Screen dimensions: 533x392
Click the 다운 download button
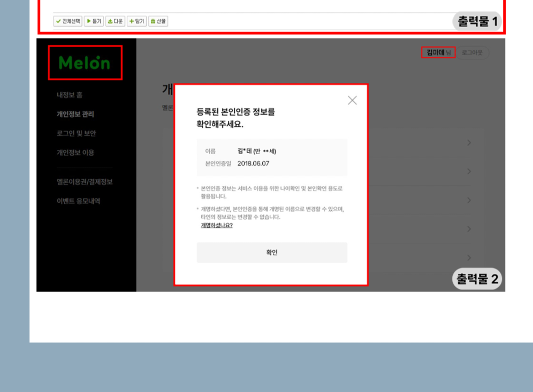pos(115,21)
